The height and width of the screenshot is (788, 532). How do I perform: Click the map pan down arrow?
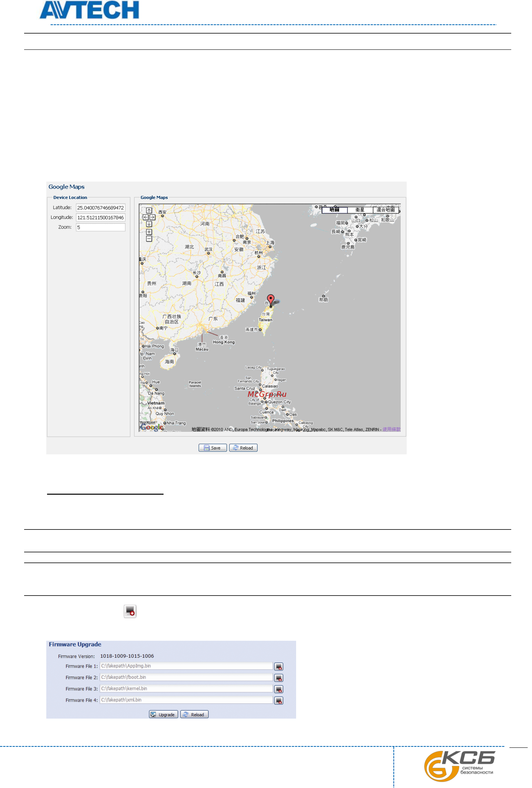[x=149, y=224]
